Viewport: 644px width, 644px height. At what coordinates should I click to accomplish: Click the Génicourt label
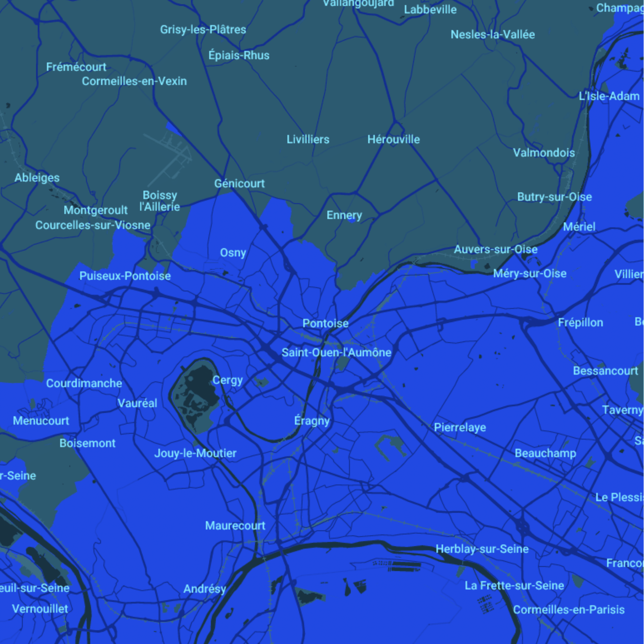(239, 183)
